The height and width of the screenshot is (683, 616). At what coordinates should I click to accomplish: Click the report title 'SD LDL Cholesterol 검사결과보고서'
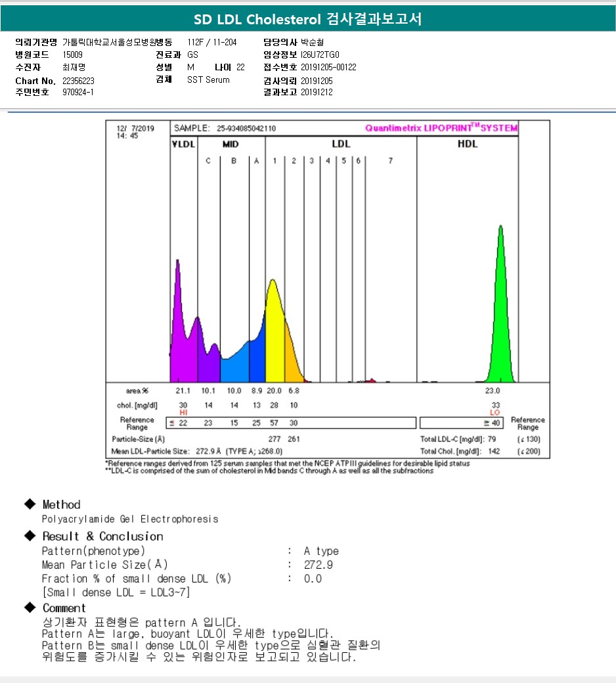click(x=307, y=19)
